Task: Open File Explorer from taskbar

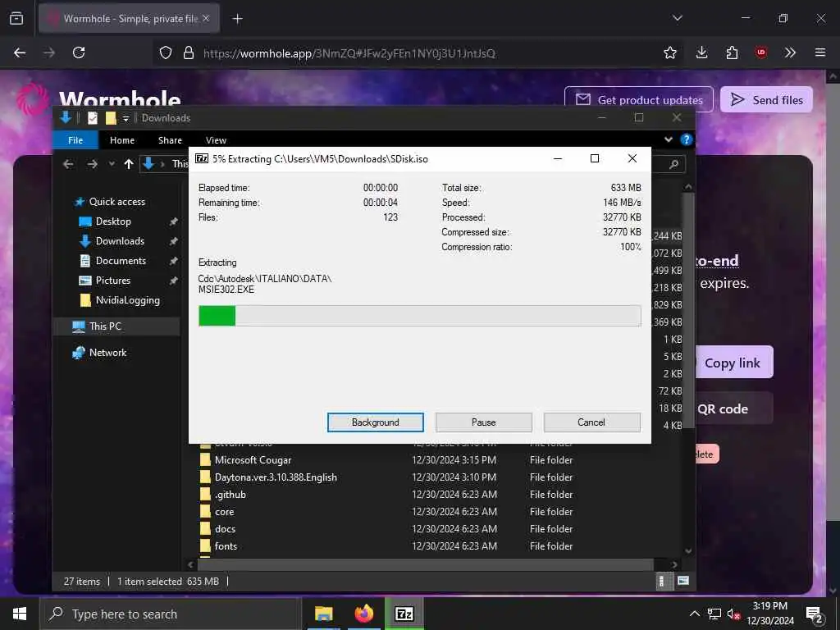Action: point(323,614)
